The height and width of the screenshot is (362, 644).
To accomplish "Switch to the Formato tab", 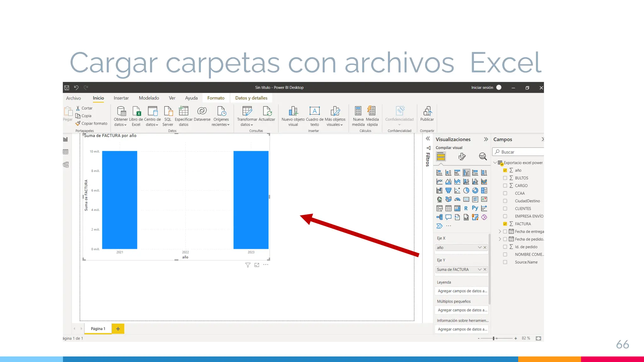I will 216,98.
